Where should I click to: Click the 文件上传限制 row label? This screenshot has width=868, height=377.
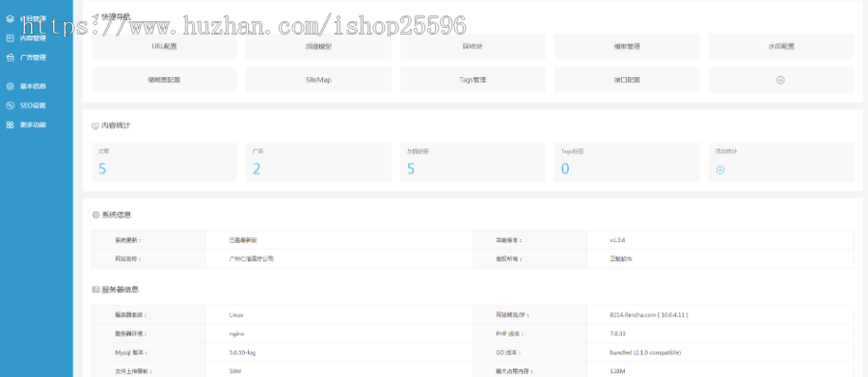tap(133, 371)
